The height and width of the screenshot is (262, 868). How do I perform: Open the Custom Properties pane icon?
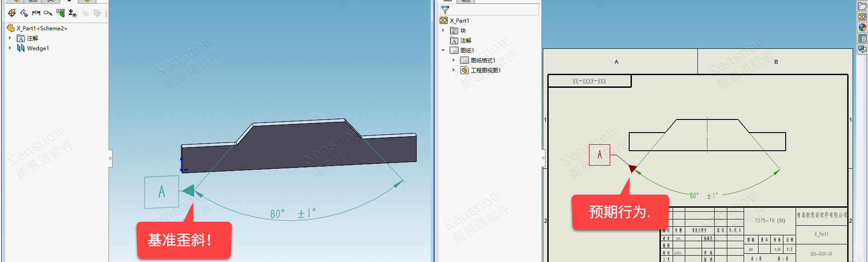pos(862,38)
